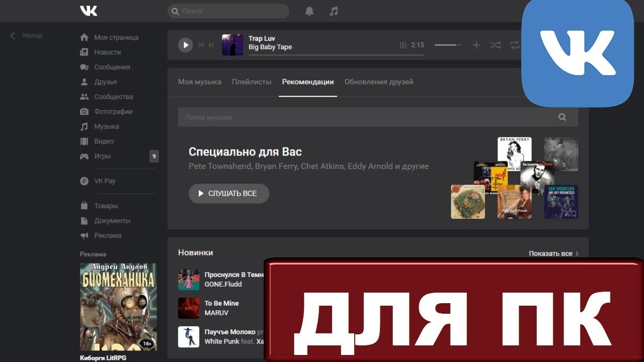Skip to previous track in player
The height and width of the screenshot is (362, 644).
click(x=201, y=45)
